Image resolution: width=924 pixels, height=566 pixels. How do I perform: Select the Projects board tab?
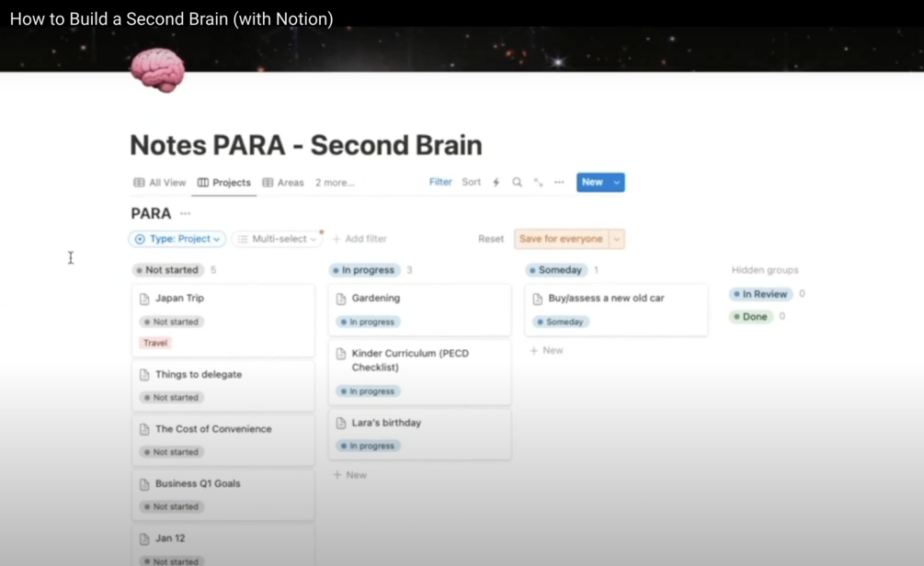coord(224,183)
